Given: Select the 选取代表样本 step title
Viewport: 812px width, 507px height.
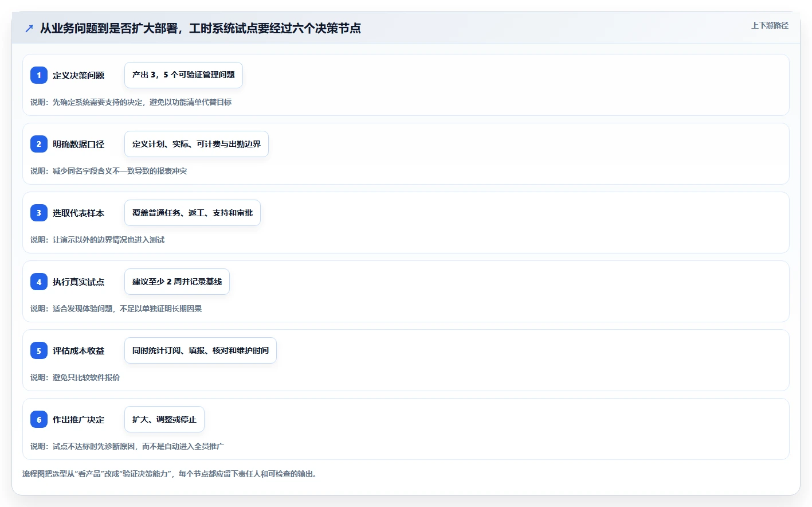Looking at the screenshot, I should click(x=79, y=213).
